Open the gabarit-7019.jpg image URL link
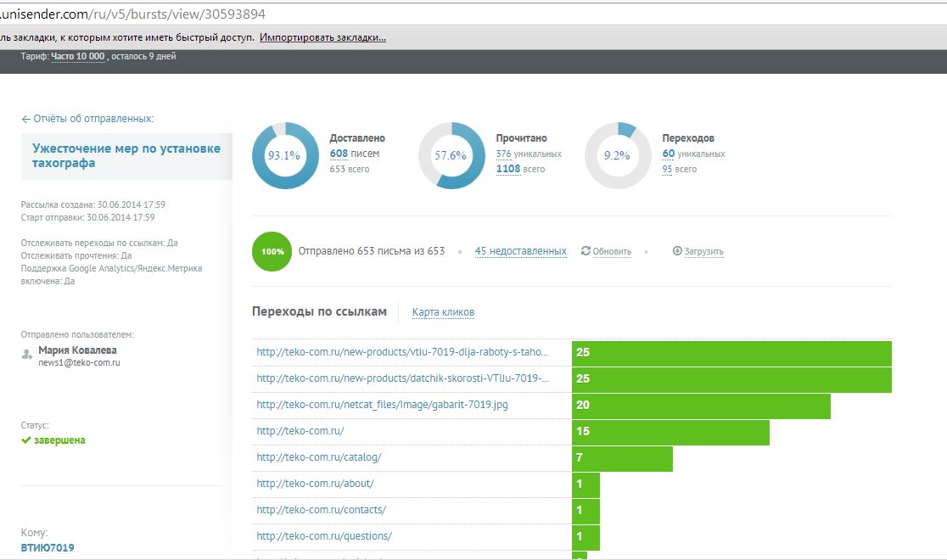Screen dimensions: 947x560 point(383,405)
